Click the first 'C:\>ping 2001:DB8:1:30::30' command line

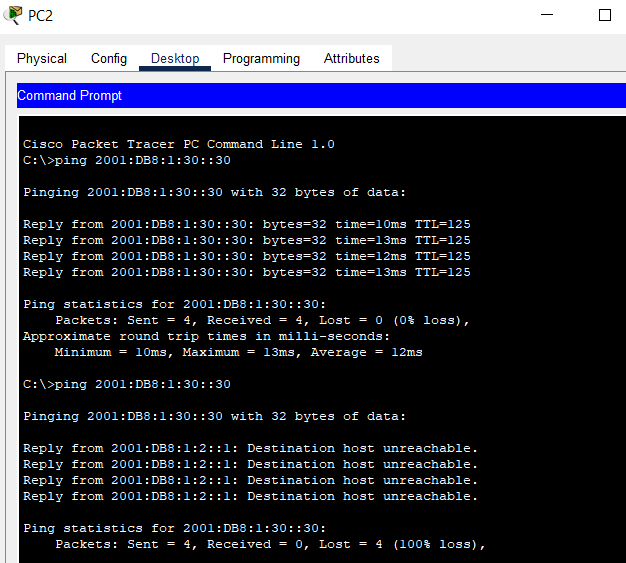click(127, 161)
